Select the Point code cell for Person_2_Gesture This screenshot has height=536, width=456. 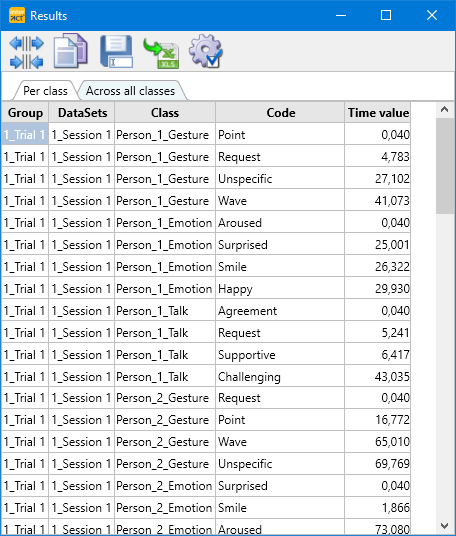pos(280,420)
